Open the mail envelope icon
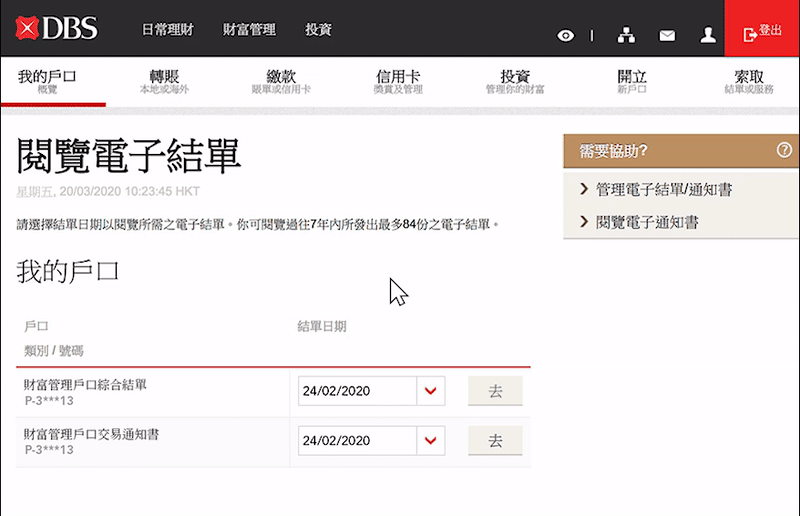This screenshot has width=800, height=516. click(x=667, y=36)
